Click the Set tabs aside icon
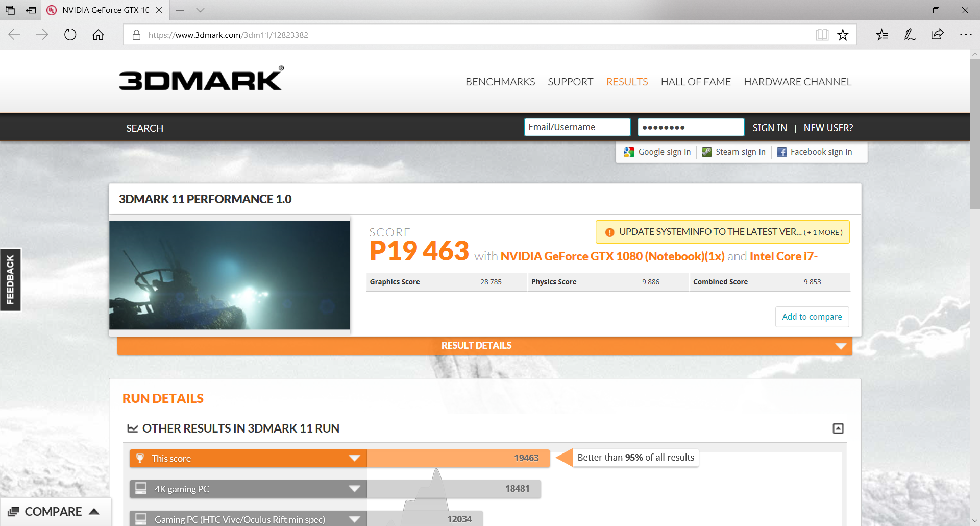The height and width of the screenshot is (526, 980). point(31,10)
